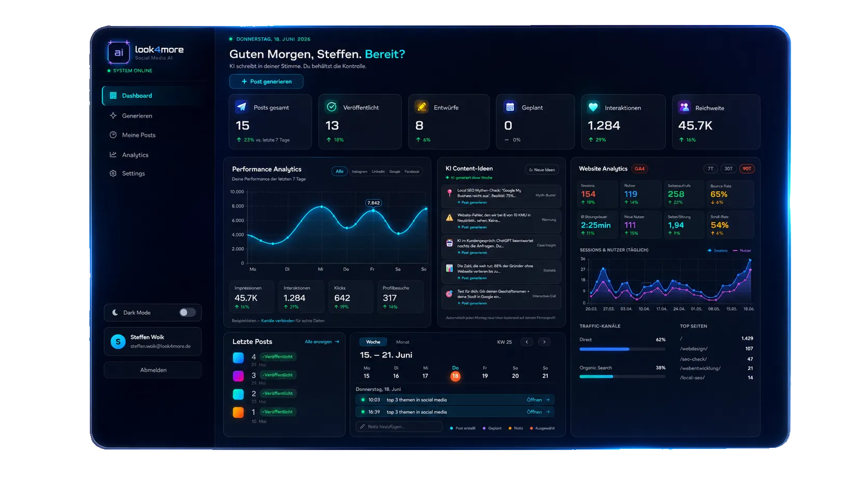This screenshot has width=868, height=489.
Task: Click the blue thumbnail of post 4
Action: (238, 358)
